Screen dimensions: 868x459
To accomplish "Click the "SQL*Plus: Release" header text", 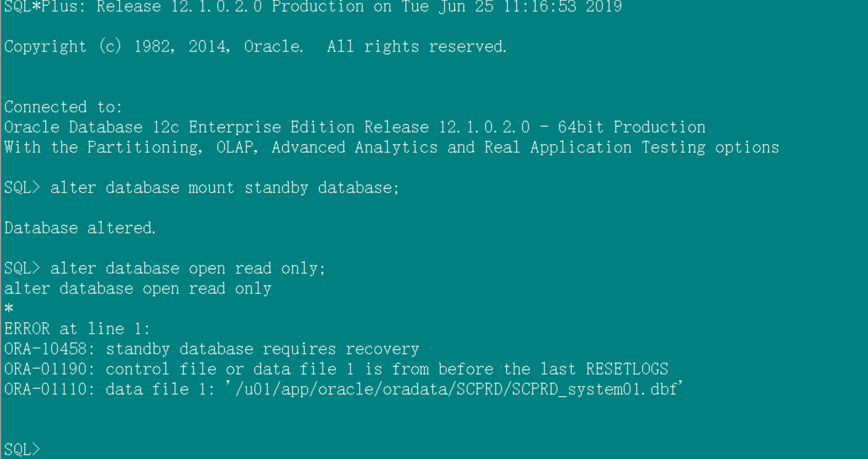I will tap(82, 7).
